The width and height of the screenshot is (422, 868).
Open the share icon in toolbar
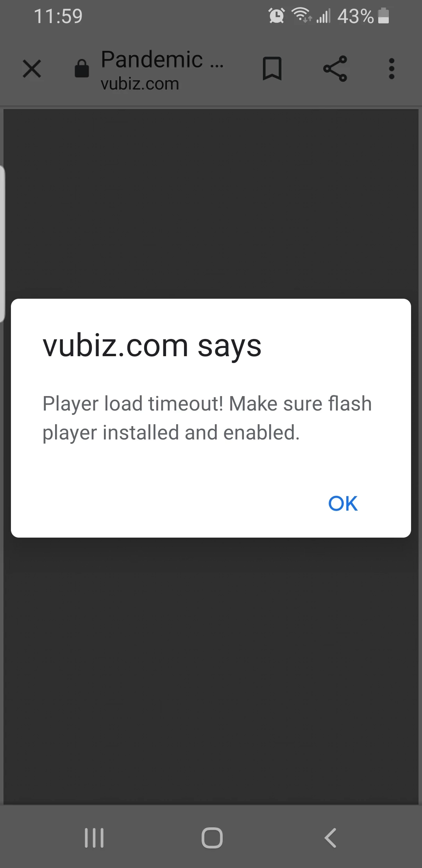click(335, 69)
